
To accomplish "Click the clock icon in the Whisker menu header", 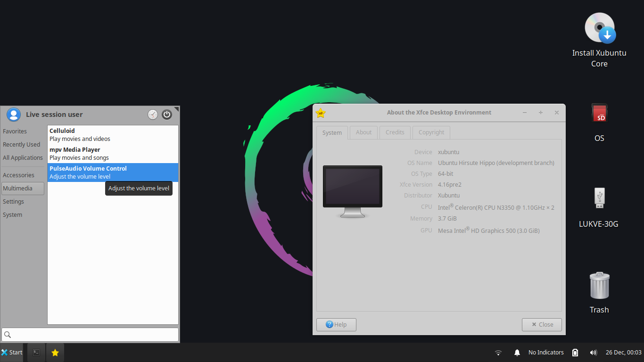I will tap(153, 115).
